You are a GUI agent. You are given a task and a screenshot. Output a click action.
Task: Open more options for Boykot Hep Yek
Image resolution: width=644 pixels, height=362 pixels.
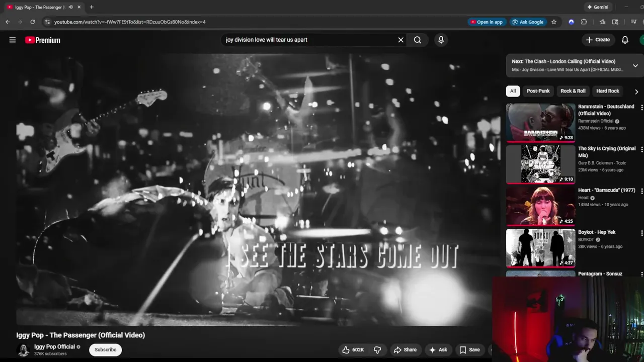(641, 233)
